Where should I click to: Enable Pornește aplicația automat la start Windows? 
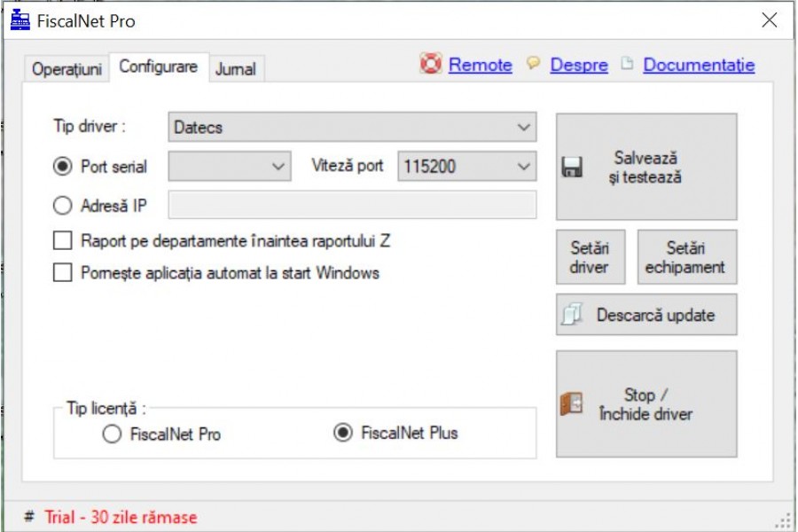pos(63,272)
